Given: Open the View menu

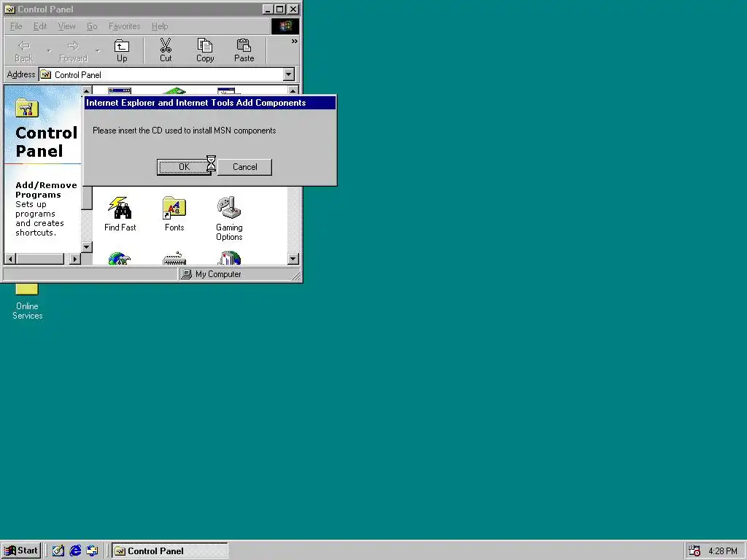Looking at the screenshot, I should click(x=66, y=26).
